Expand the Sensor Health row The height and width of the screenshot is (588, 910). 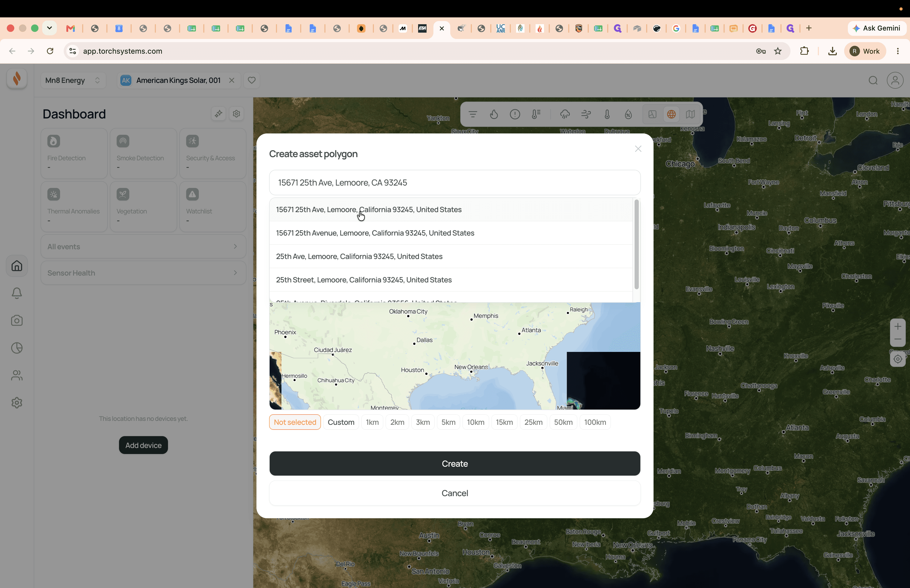click(143, 273)
